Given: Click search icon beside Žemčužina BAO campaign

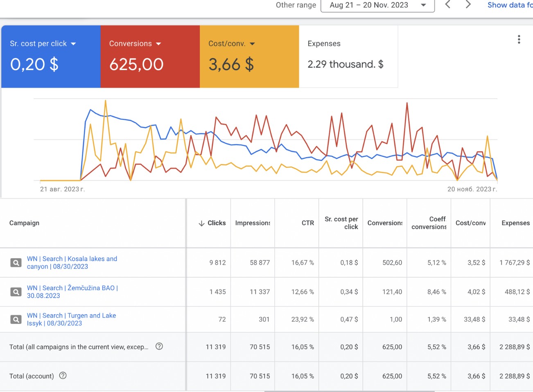Looking at the screenshot, I should click(16, 292).
